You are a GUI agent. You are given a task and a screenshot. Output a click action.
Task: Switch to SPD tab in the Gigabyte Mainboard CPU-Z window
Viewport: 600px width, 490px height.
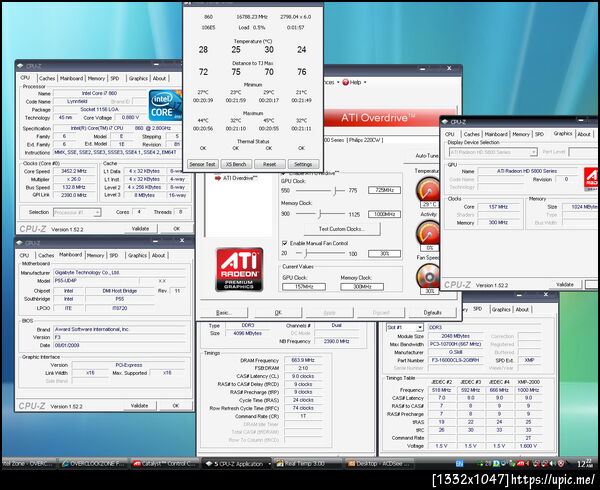click(x=114, y=255)
